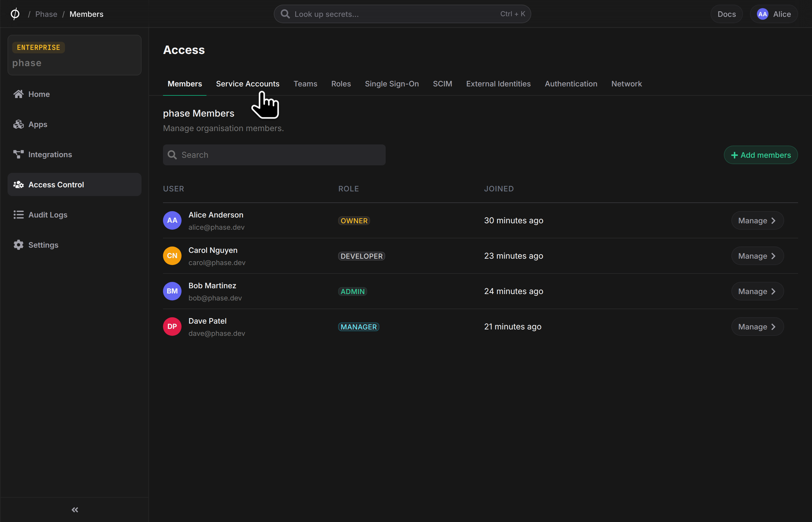Open the Teams tab
Viewport: 812px width, 522px height.
point(305,84)
